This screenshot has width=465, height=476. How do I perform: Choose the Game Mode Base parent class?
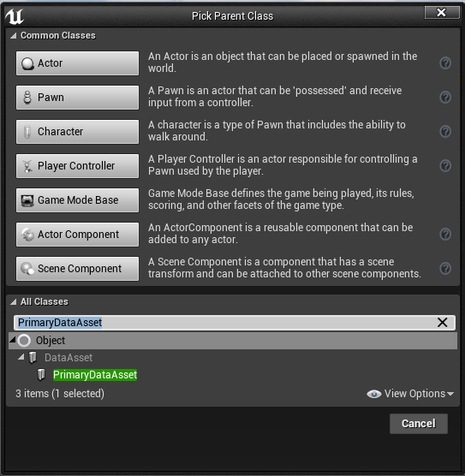coord(77,200)
